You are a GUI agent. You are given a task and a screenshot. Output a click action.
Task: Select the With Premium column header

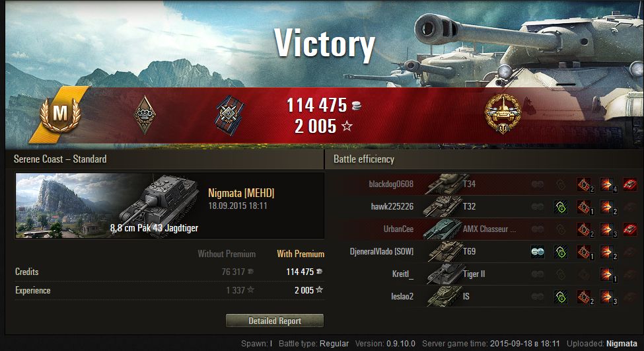pos(301,254)
